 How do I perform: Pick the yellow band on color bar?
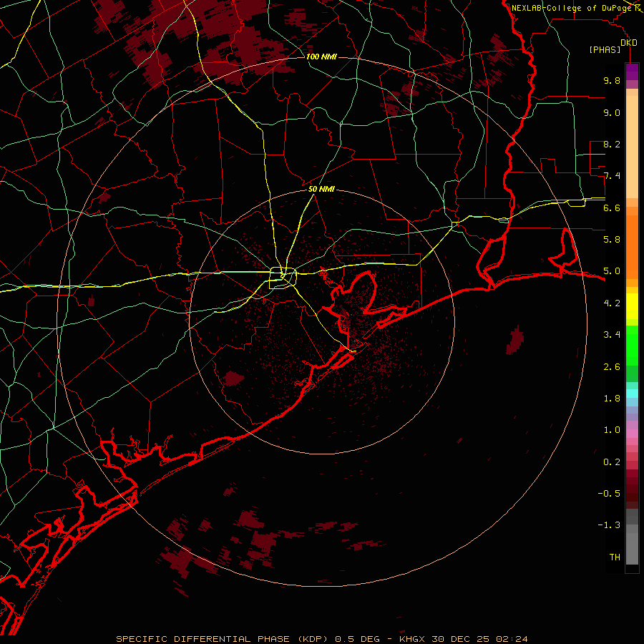tap(632, 306)
